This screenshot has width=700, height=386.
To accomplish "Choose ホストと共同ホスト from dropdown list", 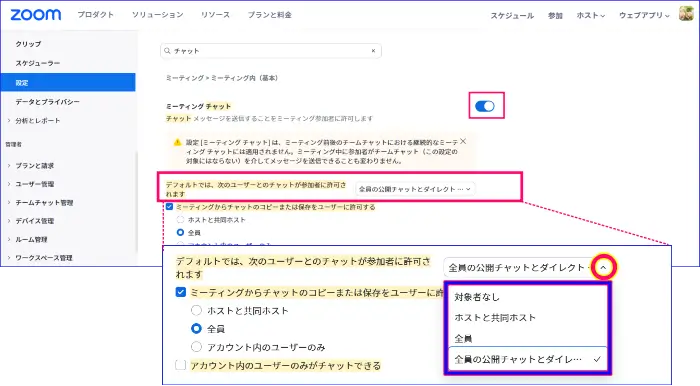I will click(x=527, y=318).
